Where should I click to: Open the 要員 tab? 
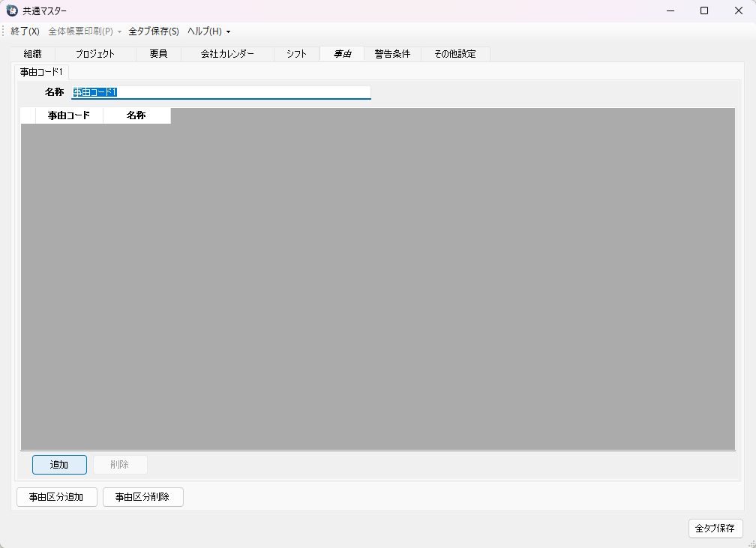[159, 54]
